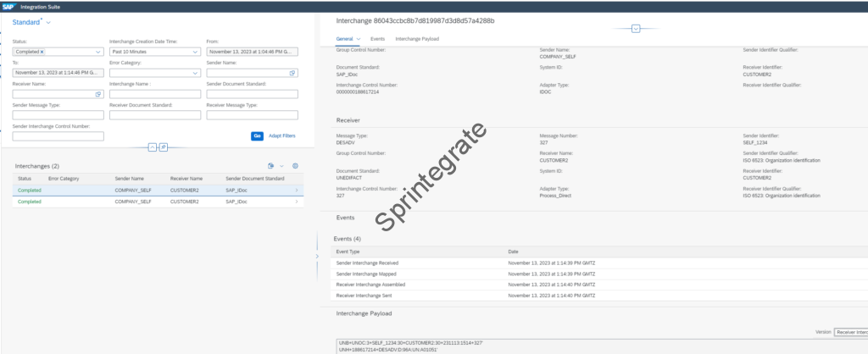Open first Completed row navigation arrow
The width and height of the screenshot is (868, 354).
tap(296, 191)
